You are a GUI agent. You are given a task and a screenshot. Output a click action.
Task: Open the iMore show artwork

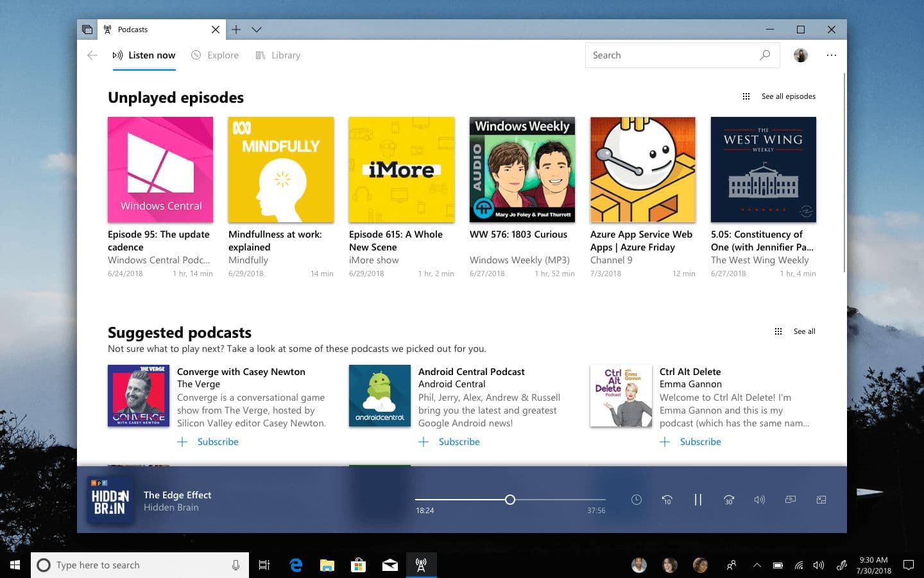click(x=402, y=170)
